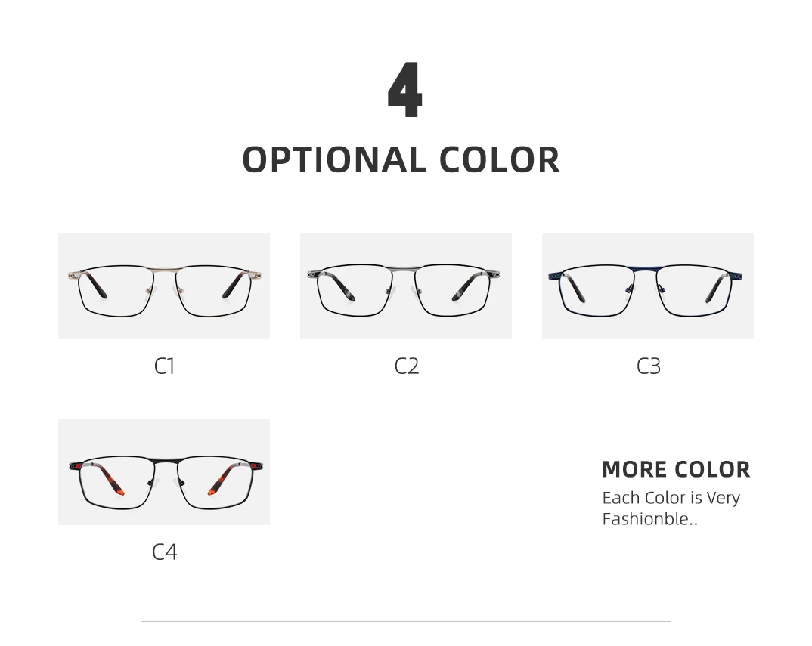The height and width of the screenshot is (646, 812).
Task: Click the MORE COLOR heading
Action: [676, 469]
